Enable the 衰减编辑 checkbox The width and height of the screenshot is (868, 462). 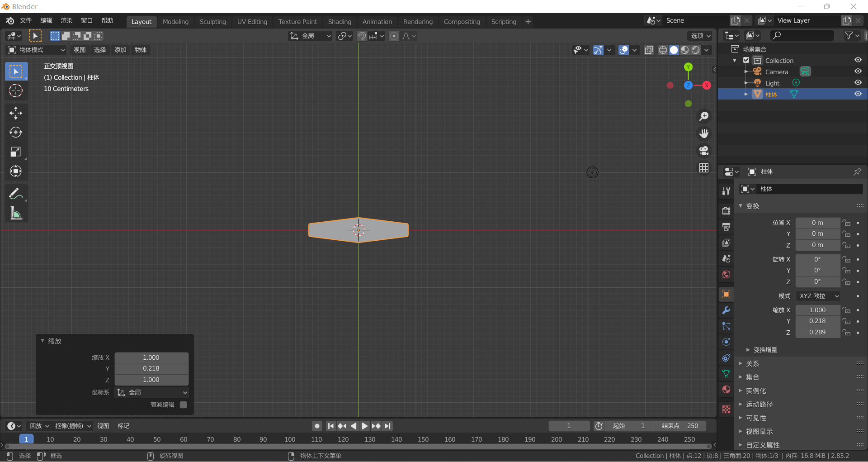183,405
